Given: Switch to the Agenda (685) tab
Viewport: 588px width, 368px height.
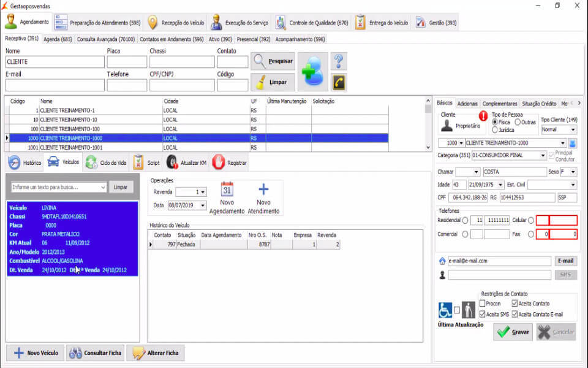Looking at the screenshot, I should (58, 39).
